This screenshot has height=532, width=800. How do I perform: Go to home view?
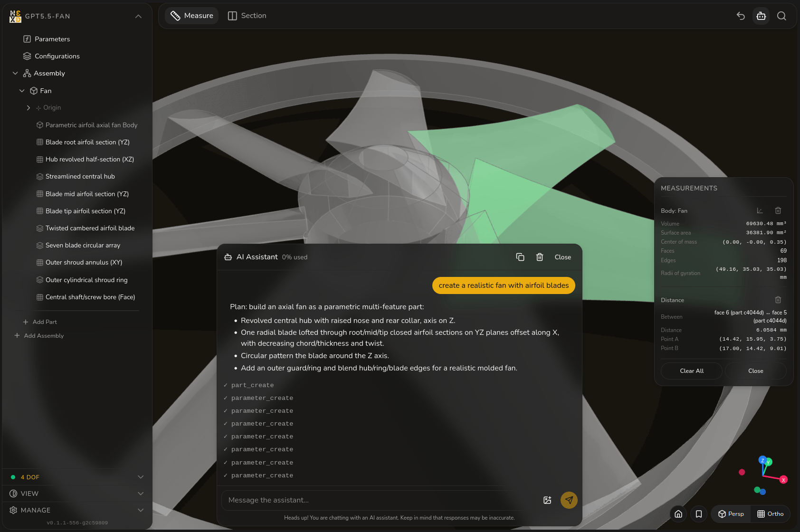pyautogui.click(x=678, y=514)
